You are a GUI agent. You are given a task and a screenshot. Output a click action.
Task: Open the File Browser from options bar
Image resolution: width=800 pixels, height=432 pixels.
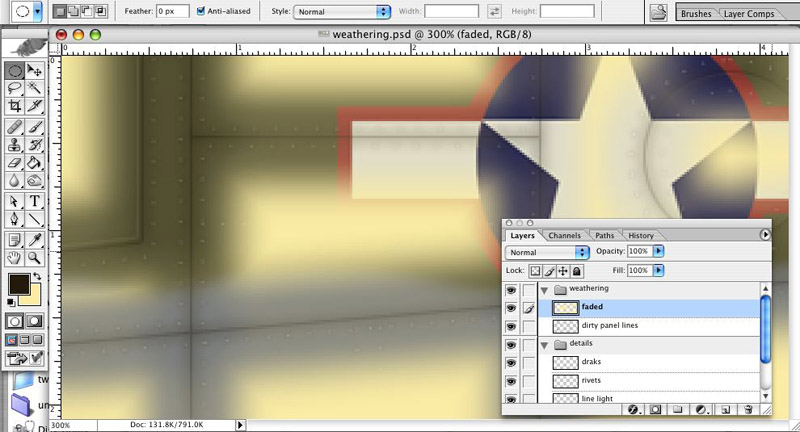click(659, 12)
